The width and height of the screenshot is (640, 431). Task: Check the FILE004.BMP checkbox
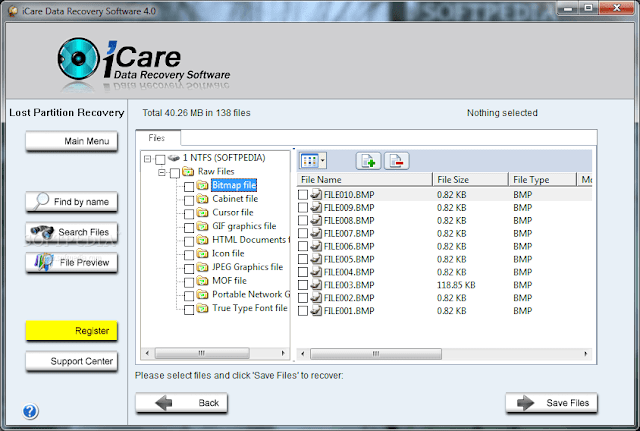tap(303, 272)
